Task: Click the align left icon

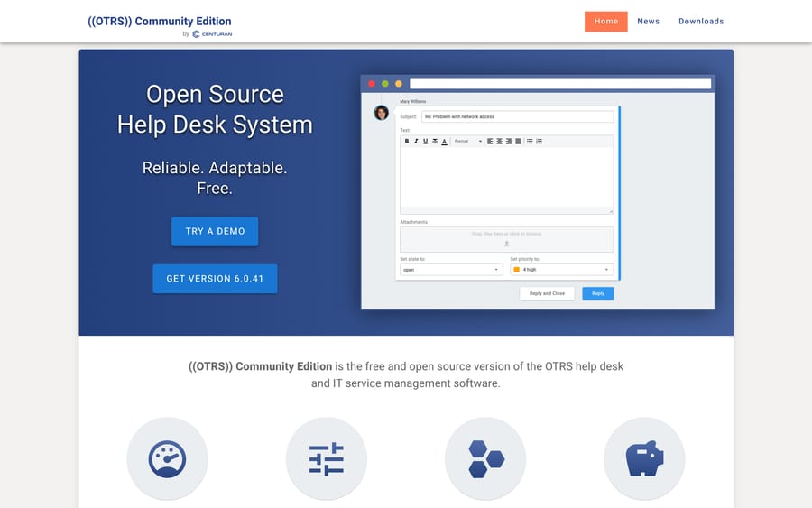Action: coord(490,142)
